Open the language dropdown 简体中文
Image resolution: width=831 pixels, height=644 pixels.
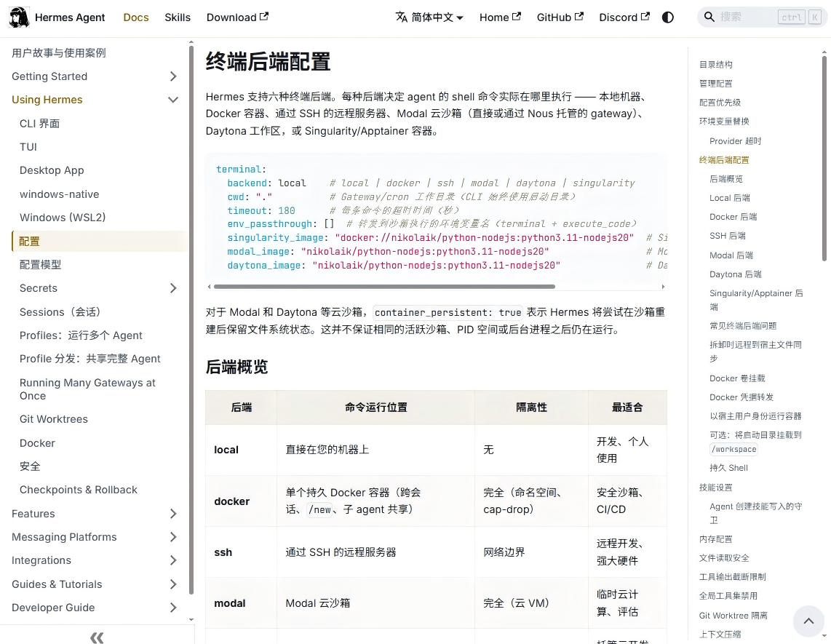(429, 17)
